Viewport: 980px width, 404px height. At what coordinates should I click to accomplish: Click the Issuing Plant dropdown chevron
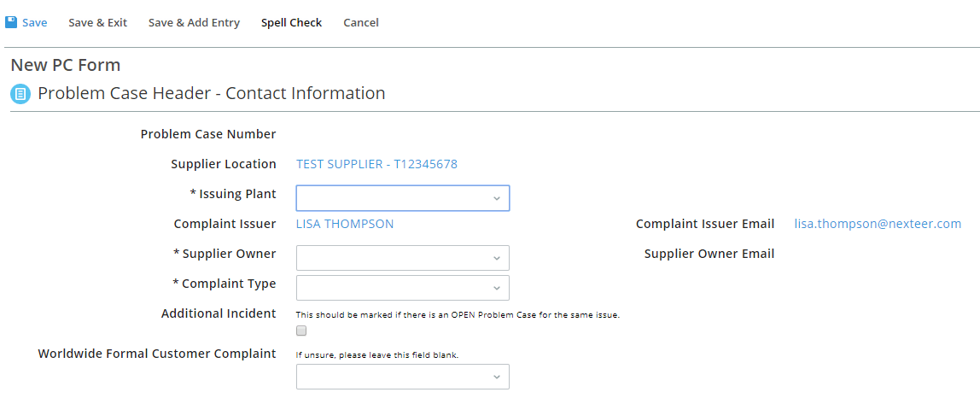[x=497, y=198]
